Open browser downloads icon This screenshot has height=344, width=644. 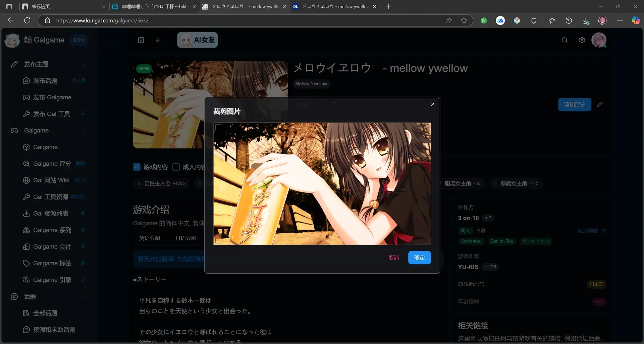(586, 20)
